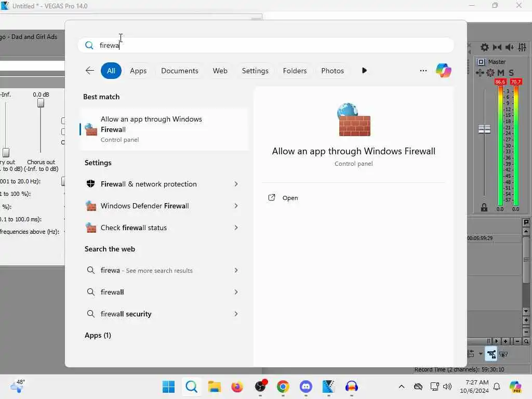
Task: Toggle lock envelopes to events icon
Action: (x=491, y=354)
